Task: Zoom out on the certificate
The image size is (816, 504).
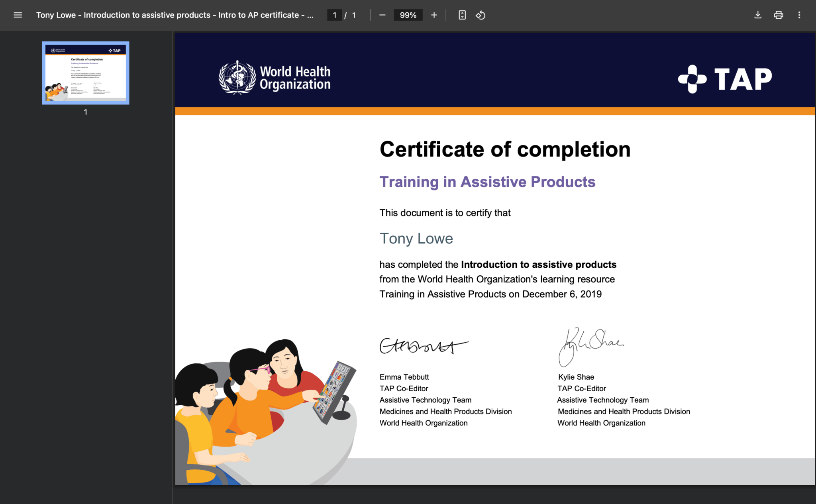Action: [x=382, y=15]
